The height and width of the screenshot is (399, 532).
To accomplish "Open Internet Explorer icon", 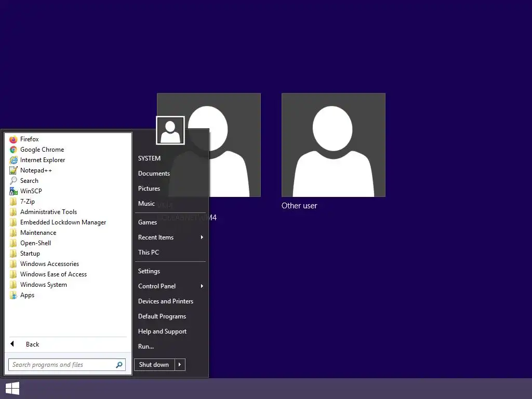I will point(13,160).
